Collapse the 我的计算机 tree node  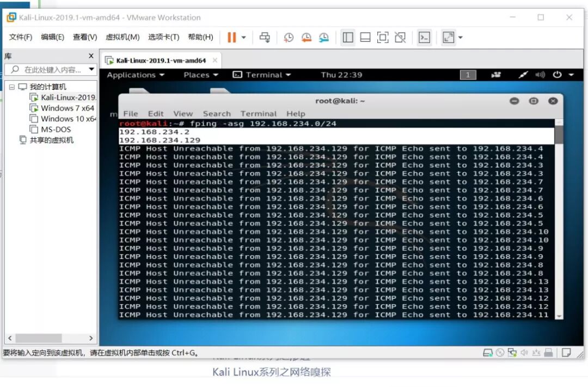(x=11, y=87)
